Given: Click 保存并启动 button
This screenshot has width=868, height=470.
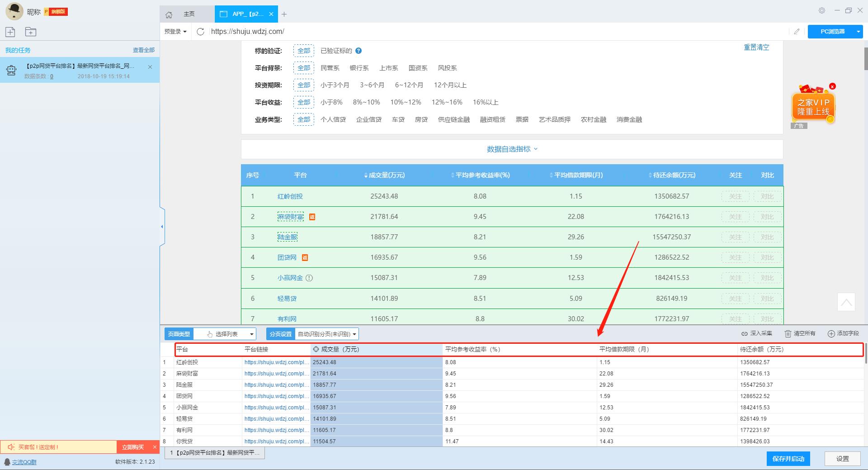Looking at the screenshot, I should point(788,459).
